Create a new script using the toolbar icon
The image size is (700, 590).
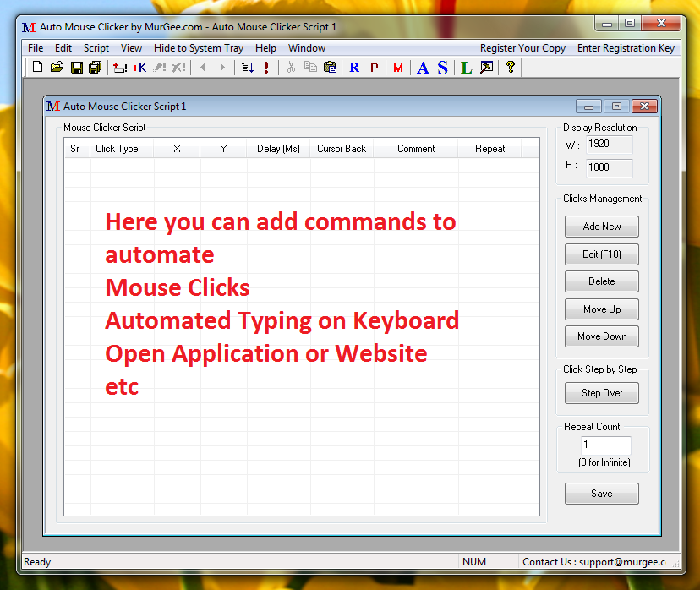37,68
